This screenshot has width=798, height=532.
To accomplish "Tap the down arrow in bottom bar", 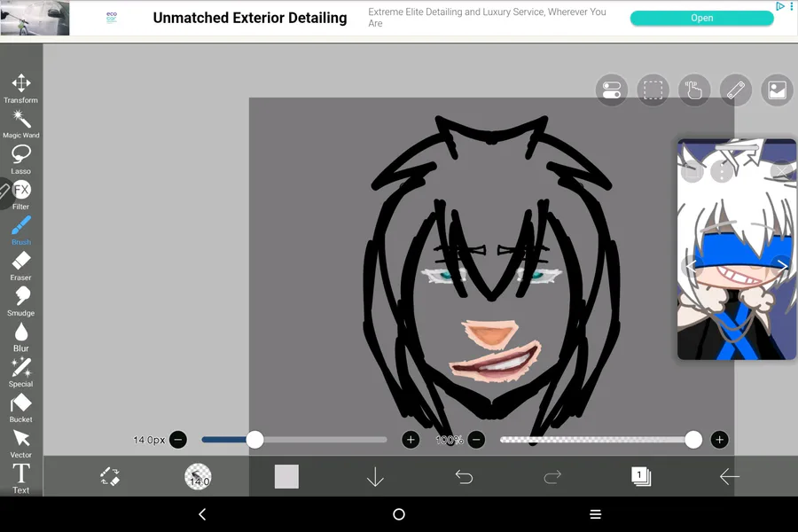I will [375, 476].
